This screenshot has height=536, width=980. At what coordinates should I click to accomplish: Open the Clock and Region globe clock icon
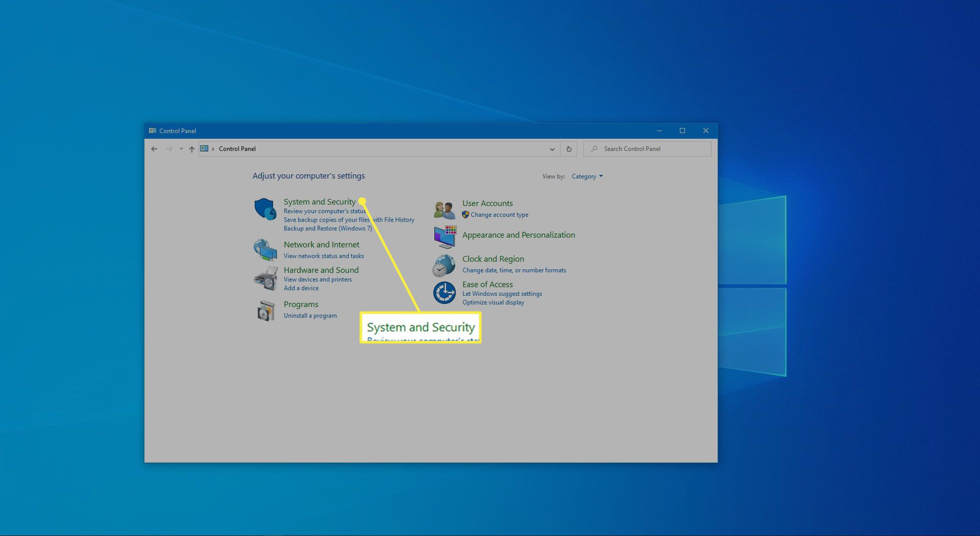coord(444,265)
